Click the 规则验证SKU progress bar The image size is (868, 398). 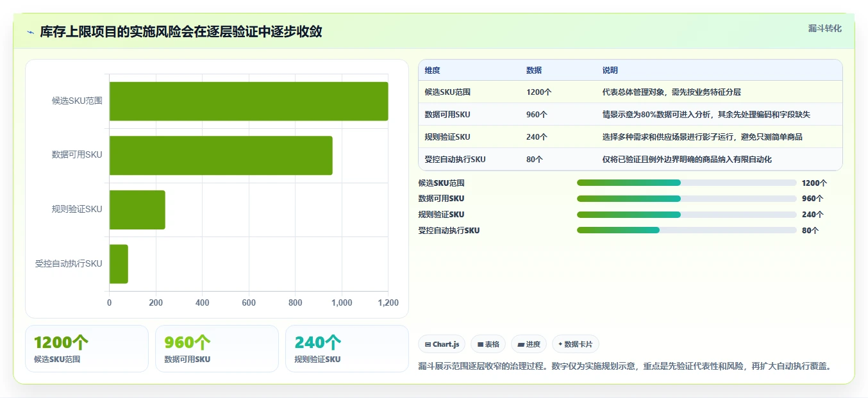coord(687,215)
